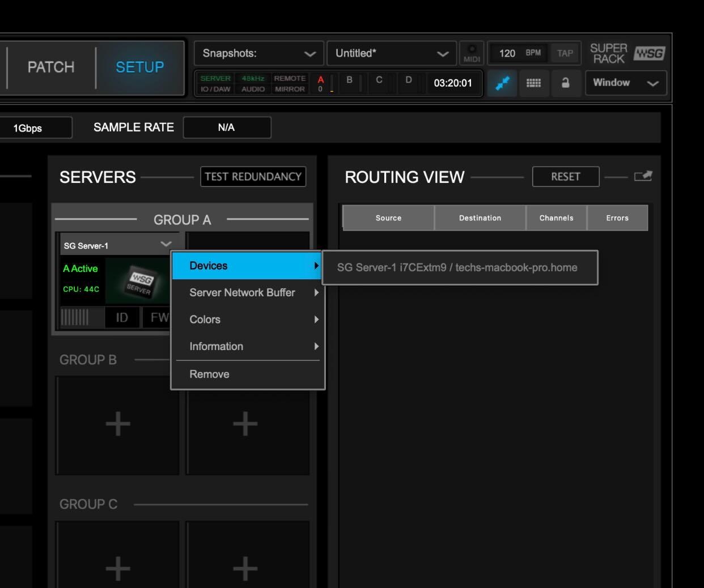
Task: Open the keyboard grid icon
Action: pos(533,83)
